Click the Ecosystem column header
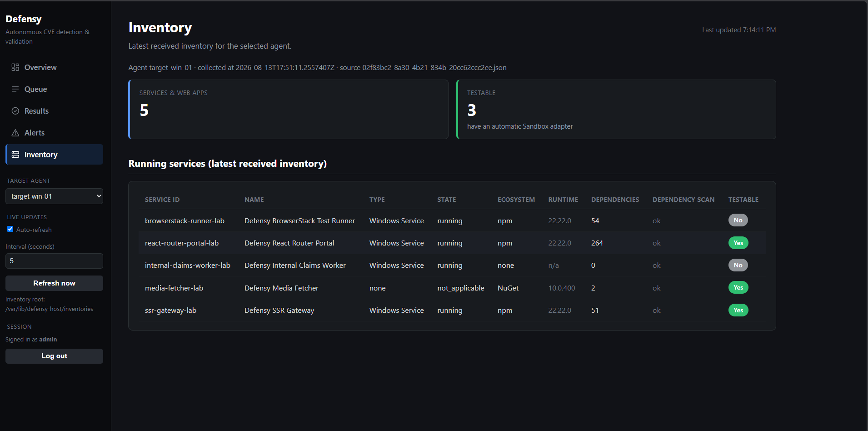Screen dimensions: 868x431 516,200
